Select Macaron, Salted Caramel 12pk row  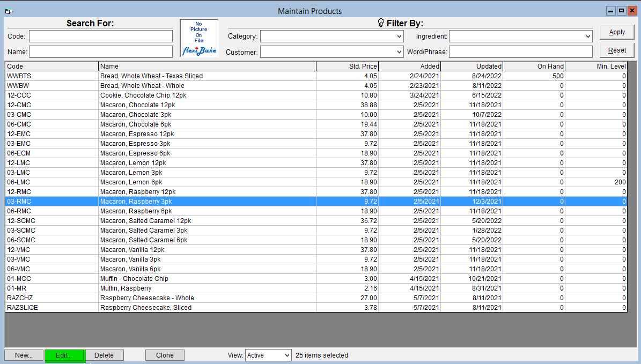(x=316, y=221)
